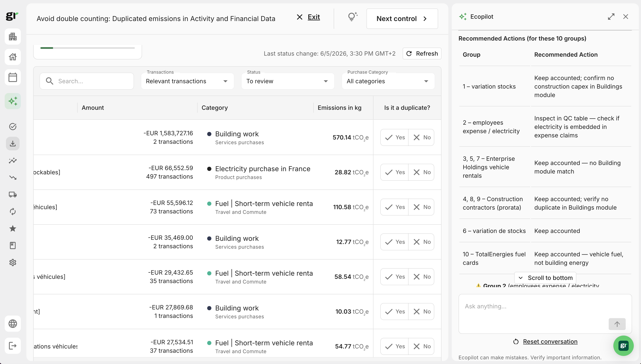Open the Transactions dropdown
The height and width of the screenshot is (364, 641).
[x=187, y=81]
